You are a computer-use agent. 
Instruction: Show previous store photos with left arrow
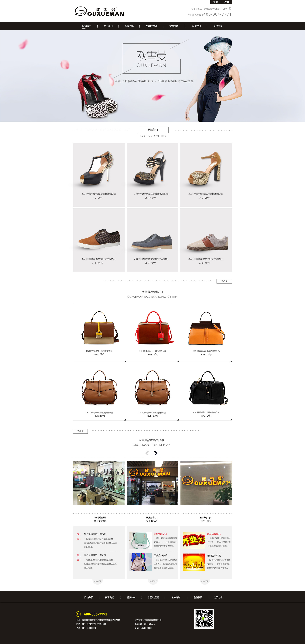[x=147, y=453]
